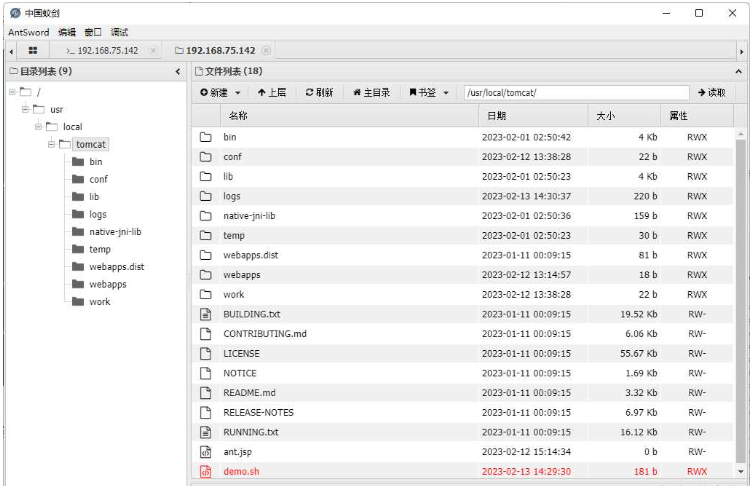The image size is (753, 486).
Task: Open the 书签 dropdown arrow
Action: pyautogui.click(x=446, y=93)
